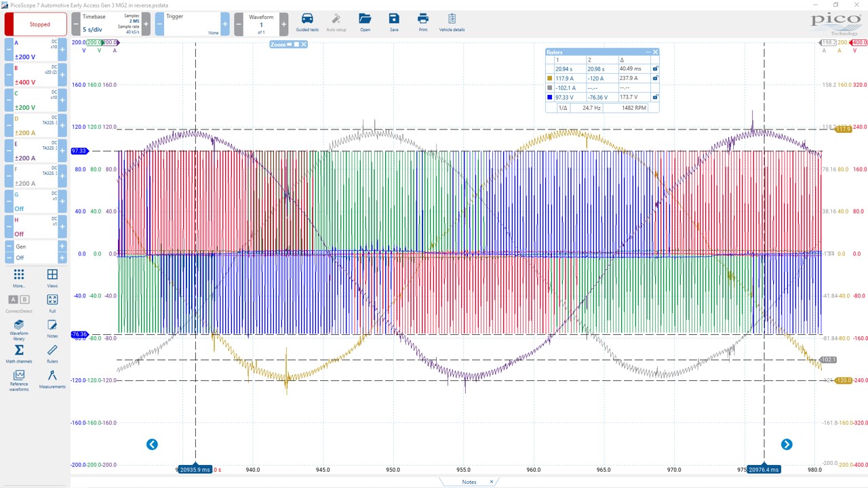Open Reference waveforms tool

click(x=19, y=377)
